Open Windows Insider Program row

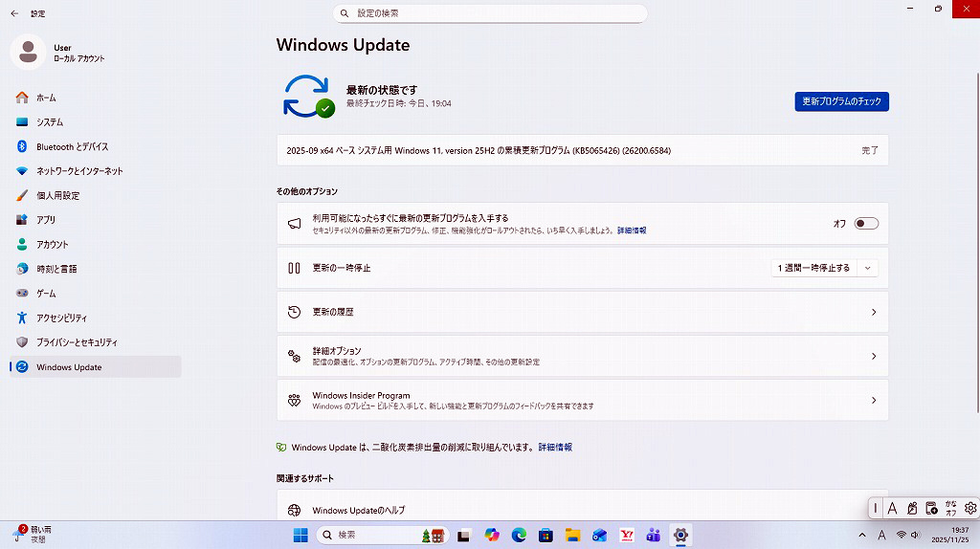click(x=583, y=401)
